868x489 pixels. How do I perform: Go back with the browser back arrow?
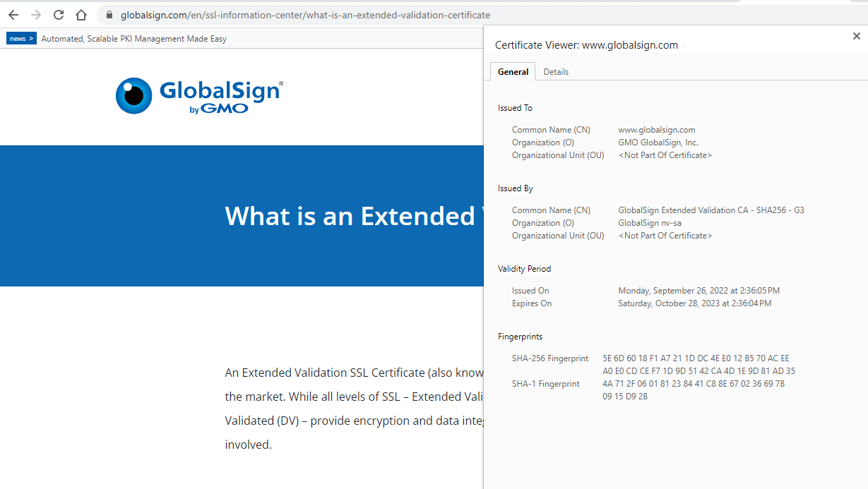click(13, 15)
